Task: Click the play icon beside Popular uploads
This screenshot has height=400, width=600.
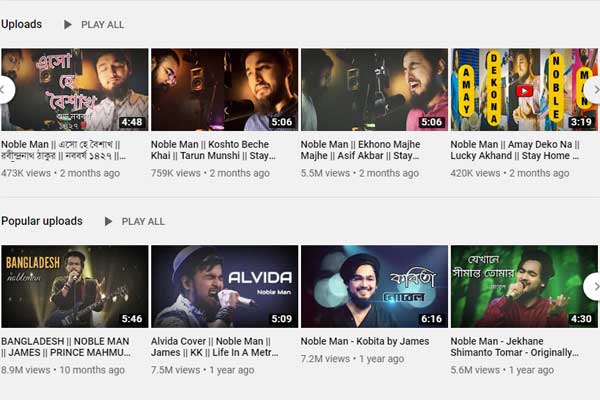Action: tap(108, 221)
